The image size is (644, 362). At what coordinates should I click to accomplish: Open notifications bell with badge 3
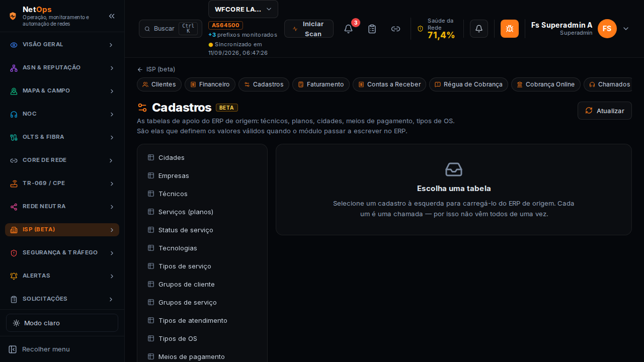pos(348,29)
